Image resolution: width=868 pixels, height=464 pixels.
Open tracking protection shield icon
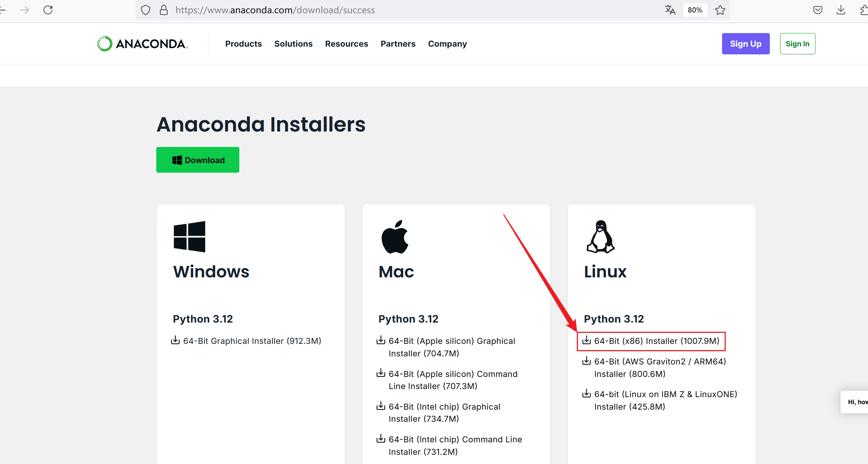click(x=146, y=10)
